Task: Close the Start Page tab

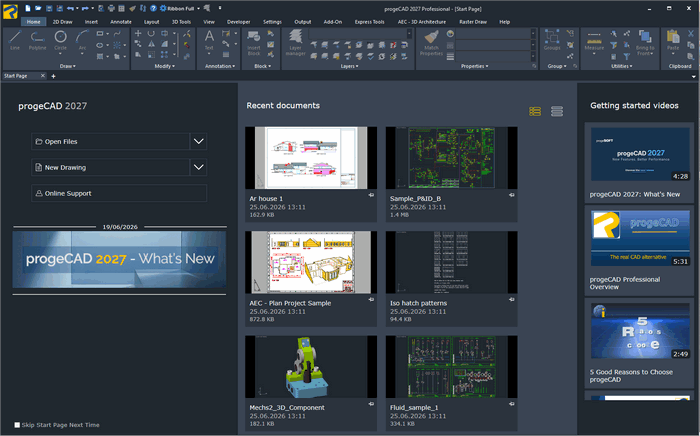Action: (43, 76)
